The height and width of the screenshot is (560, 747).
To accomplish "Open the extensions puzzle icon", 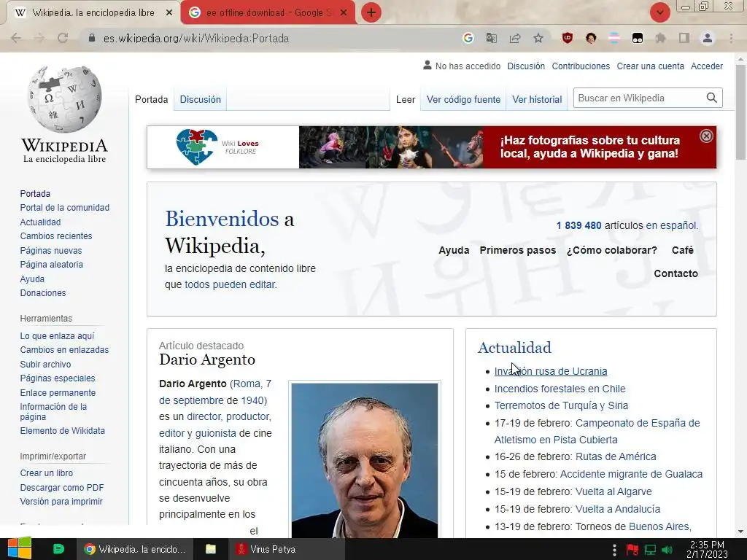I will (661, 38).
